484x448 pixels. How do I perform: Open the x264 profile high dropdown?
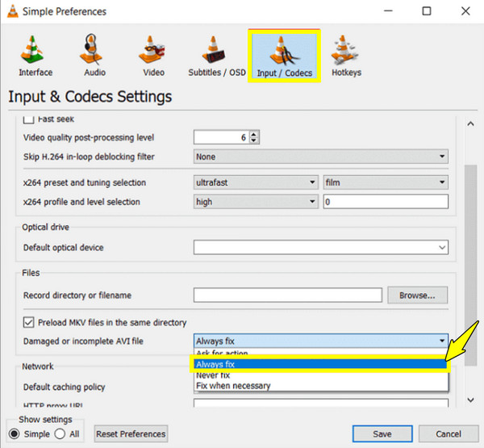256,202
